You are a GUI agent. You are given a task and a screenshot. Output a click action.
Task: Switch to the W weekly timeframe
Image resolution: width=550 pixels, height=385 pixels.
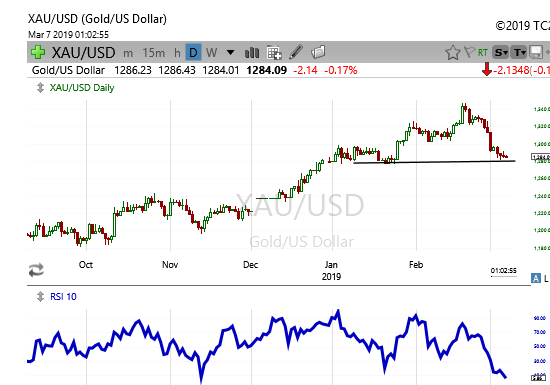[x=212, y=53]
